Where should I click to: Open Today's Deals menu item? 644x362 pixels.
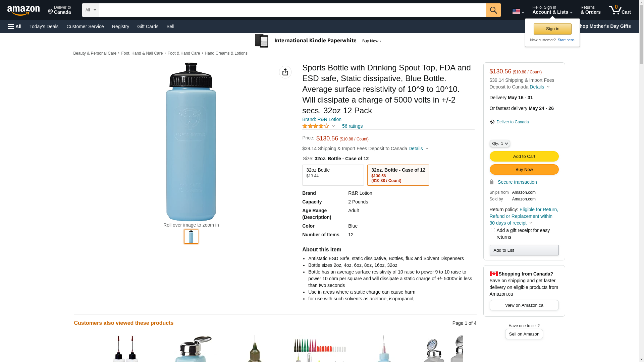point(44,26)
